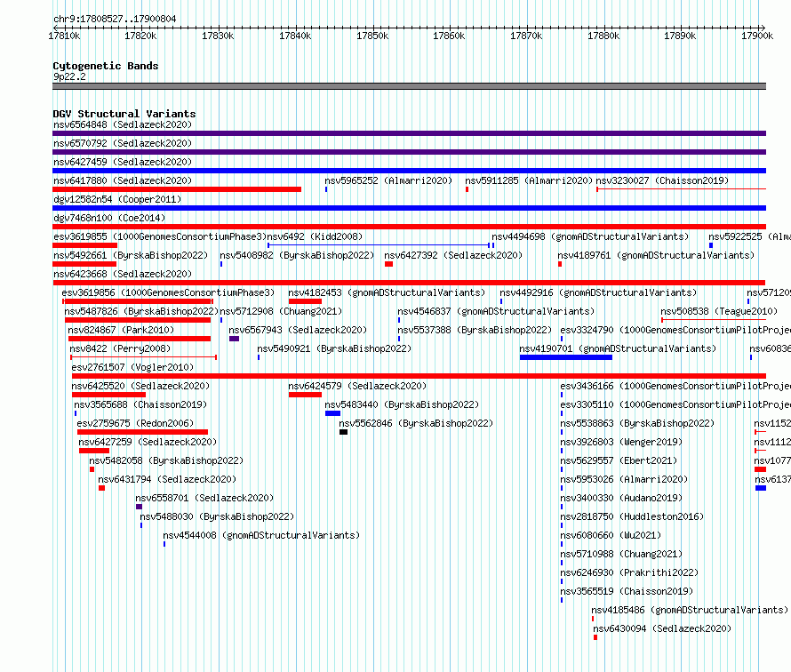The width and height of the screenshot is (791, 672).
Task: Select nsv3230027 (Chaisson2019) variant label
Action: (x=662, y=180)
